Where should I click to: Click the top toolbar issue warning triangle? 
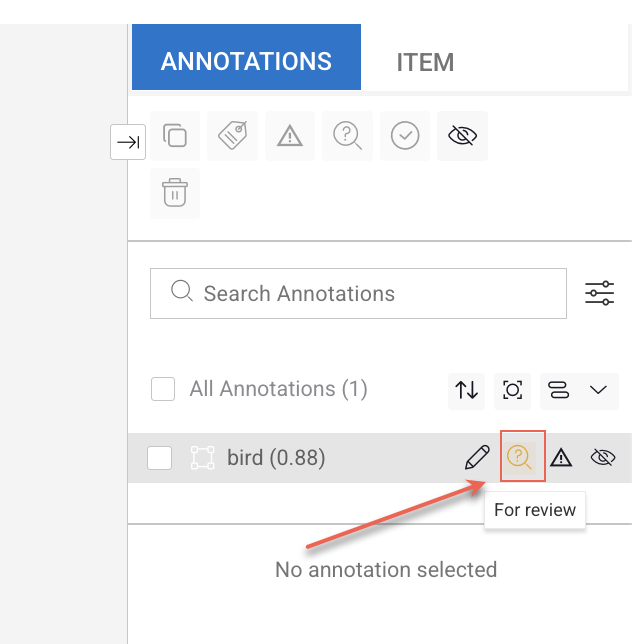pyautogui.click(x=290, y=136)
